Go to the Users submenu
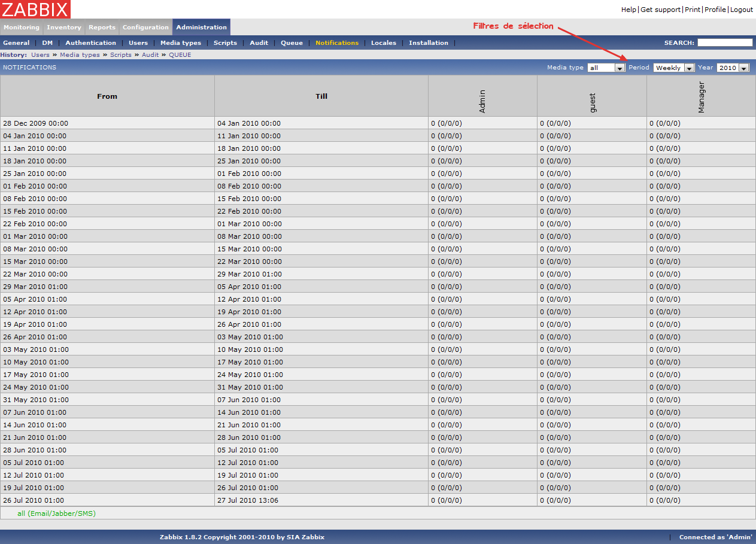The height and width of the screenshot is (544, 756). pyautogui.click(x=138, y=42)
